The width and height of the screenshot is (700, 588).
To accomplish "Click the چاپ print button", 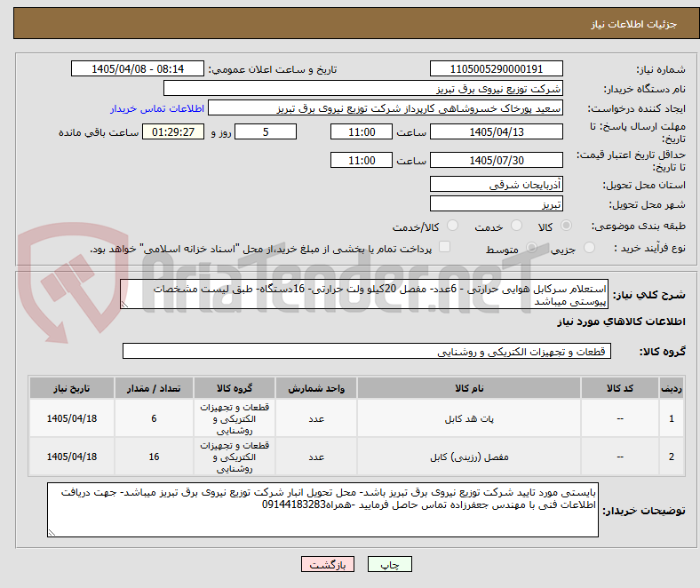I will (390, 564).
